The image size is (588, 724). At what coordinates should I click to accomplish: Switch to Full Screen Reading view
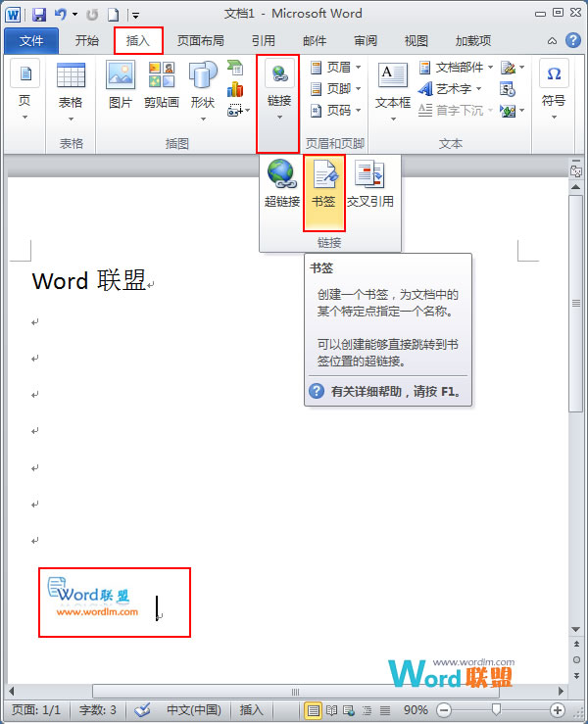point(332,710)
